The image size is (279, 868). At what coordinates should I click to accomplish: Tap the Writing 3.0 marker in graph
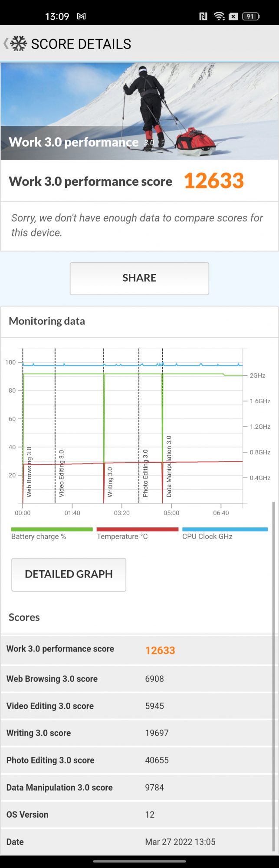(x=110, y=482)
